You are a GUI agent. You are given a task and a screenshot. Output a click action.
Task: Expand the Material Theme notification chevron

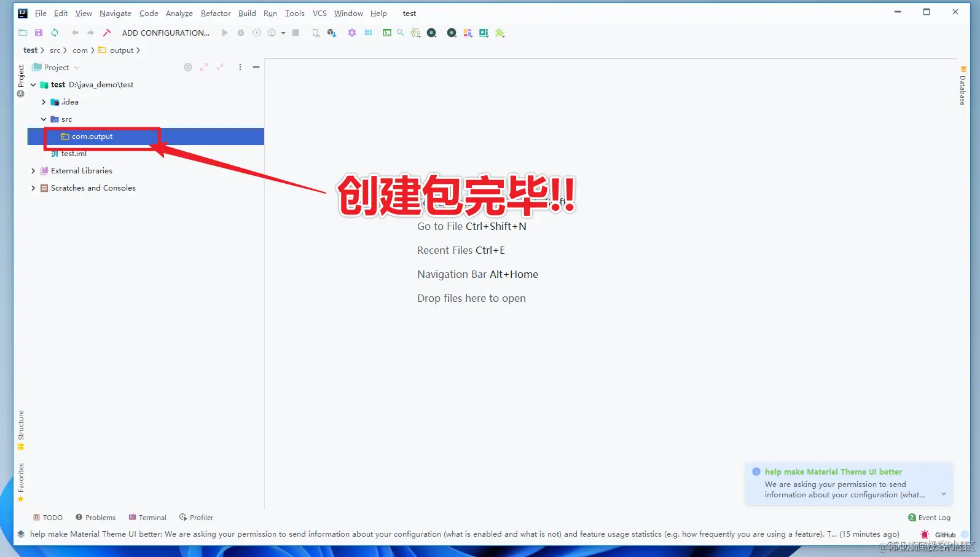click(944, 494)
